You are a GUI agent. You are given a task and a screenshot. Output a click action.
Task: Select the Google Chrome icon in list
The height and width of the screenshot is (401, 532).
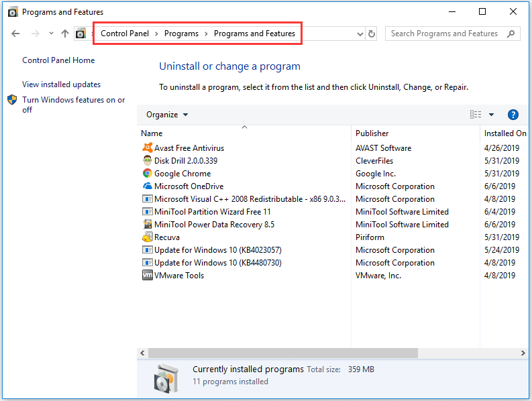[148, 174]
